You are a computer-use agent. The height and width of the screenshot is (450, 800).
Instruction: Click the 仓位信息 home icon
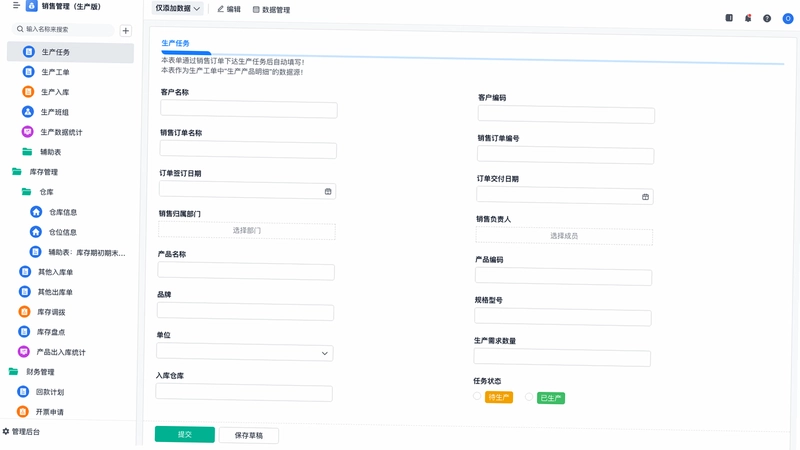(x=36, y=232)
